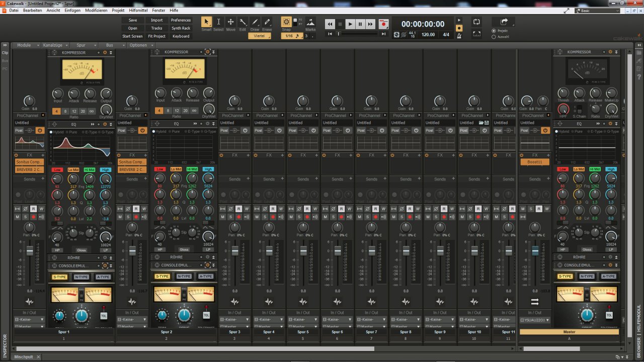The height and width of the screenshot is (362, 644).
Task: Open the Einfügen menu
Action: coord(72,10)
